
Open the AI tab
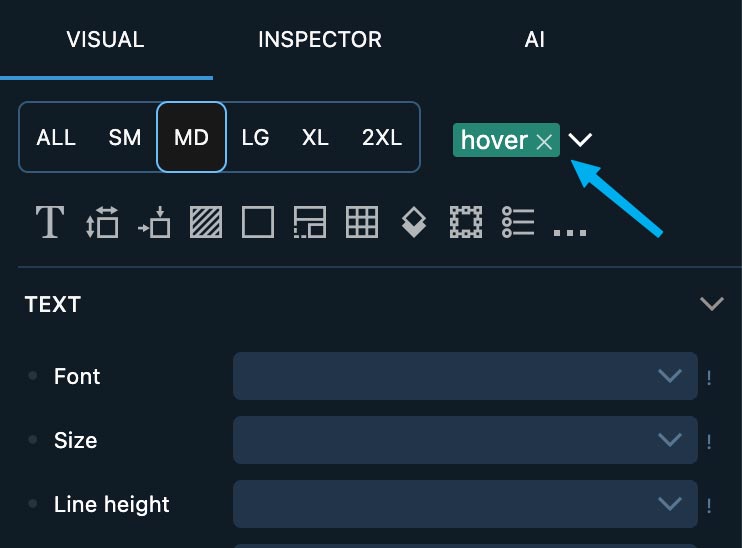coord(535,40)
